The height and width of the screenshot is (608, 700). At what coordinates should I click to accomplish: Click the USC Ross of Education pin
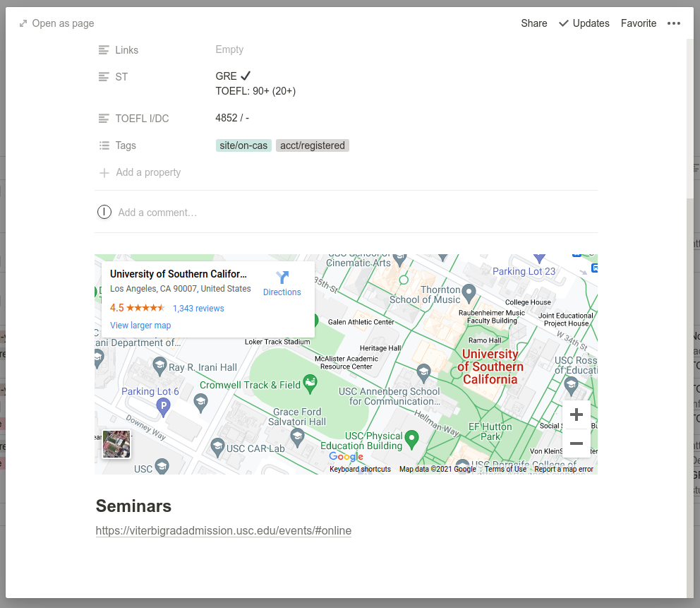(572, 386)
